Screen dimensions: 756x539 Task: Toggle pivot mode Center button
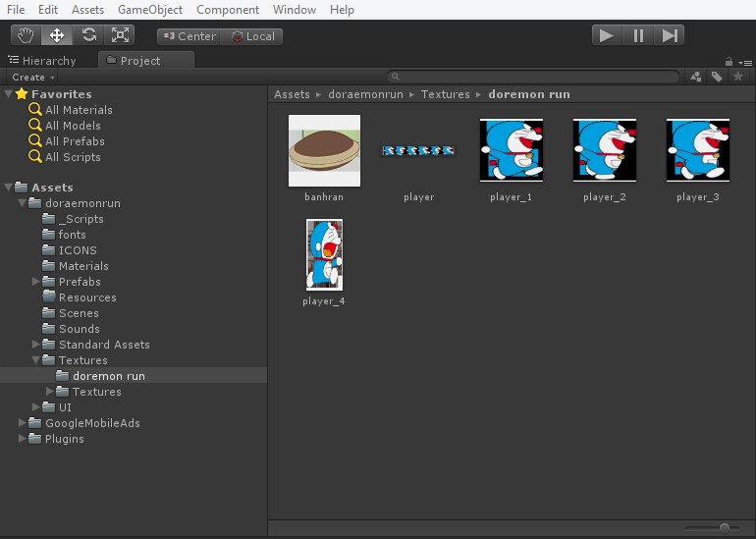pyautogui.click(x=189, y=36)
